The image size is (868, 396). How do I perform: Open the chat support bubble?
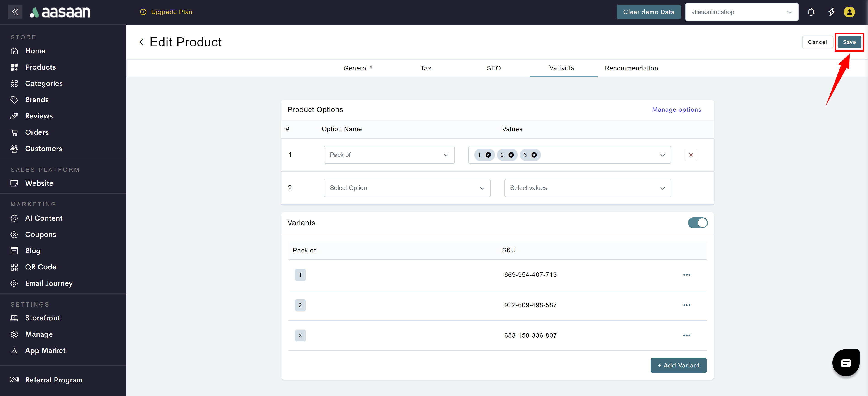pyautogui.click(x=846, y=363)
